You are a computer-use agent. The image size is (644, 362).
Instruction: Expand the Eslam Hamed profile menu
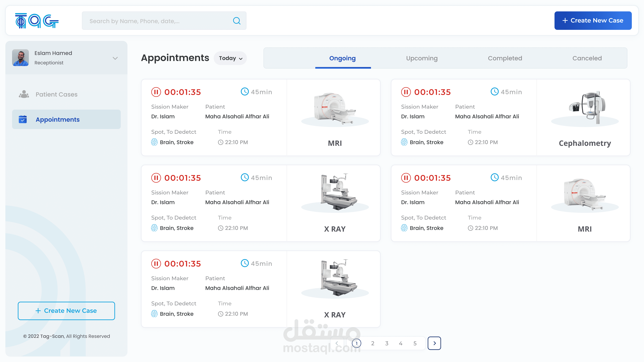click(115, 58)
